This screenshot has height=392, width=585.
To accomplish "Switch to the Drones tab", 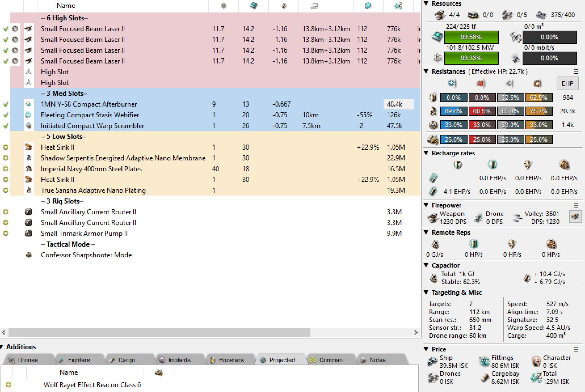I will tap(27, 360).
